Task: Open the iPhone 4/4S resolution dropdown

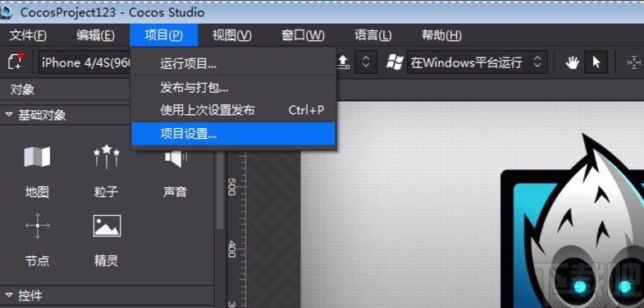Action: 84,62
